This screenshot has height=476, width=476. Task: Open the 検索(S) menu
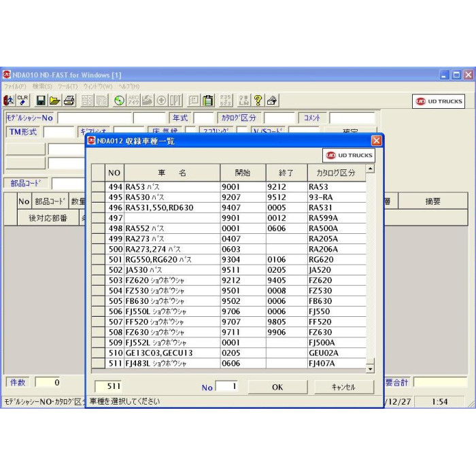42,86
